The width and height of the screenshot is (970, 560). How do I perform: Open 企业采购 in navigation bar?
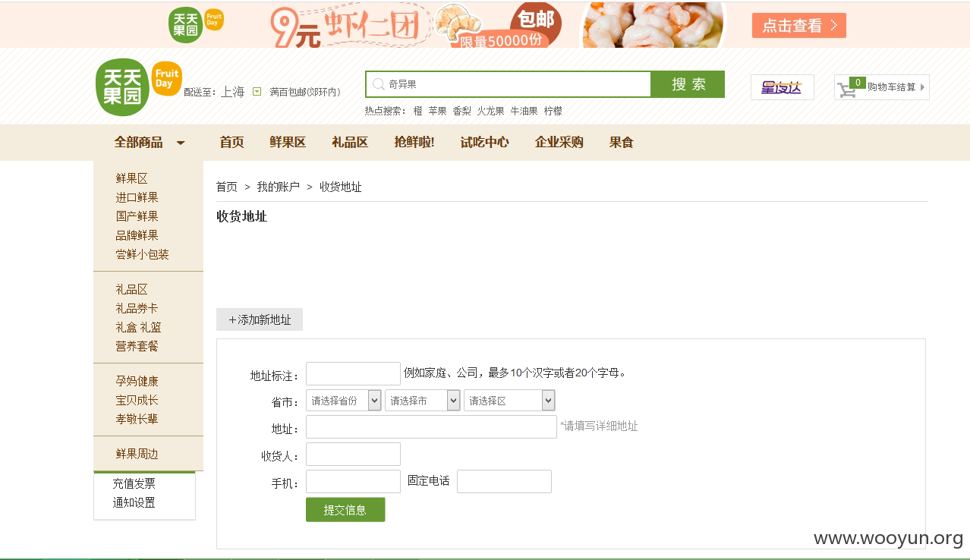click(559, 142)
